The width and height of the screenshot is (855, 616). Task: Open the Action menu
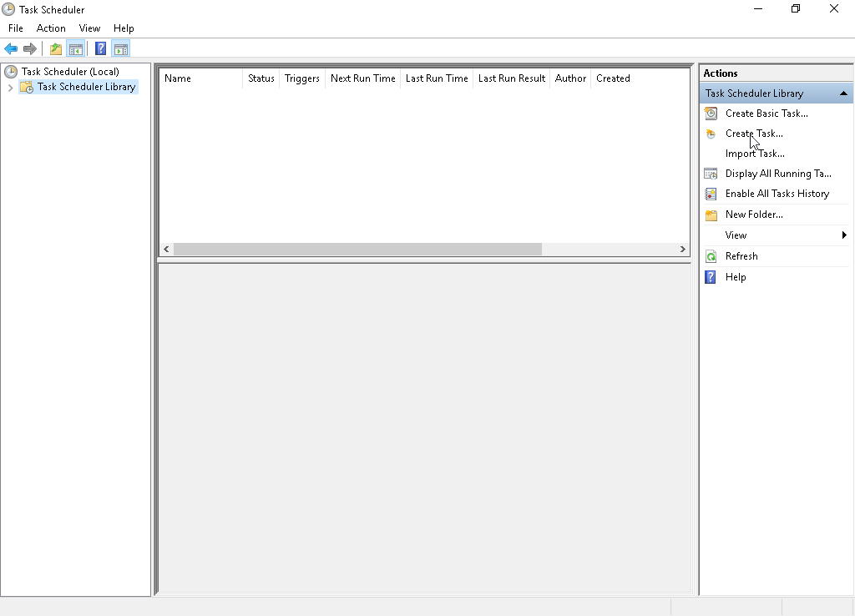[51, 28]
